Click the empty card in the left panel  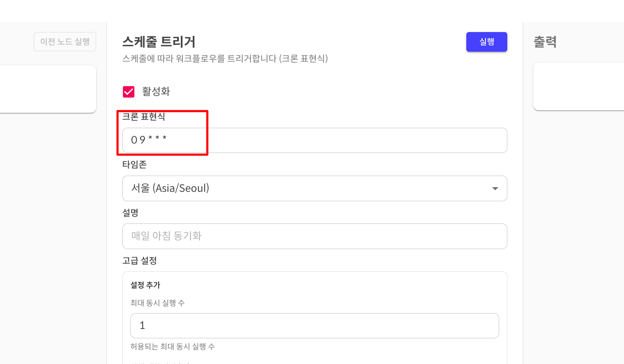[48, 89]
